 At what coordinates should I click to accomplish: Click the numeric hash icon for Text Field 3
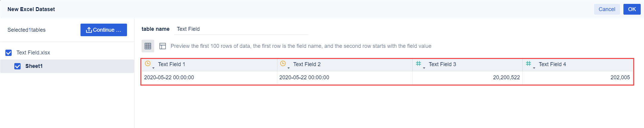click(x=419, y=63)
